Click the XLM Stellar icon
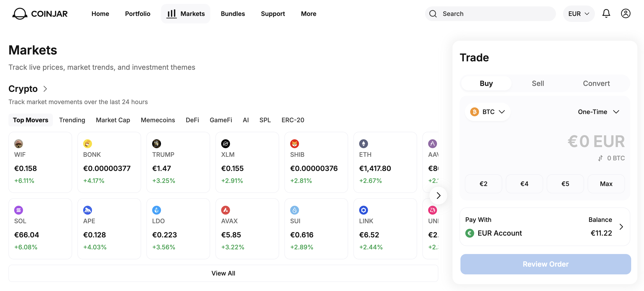Screen dimensions: 644x291 point(226,144)
